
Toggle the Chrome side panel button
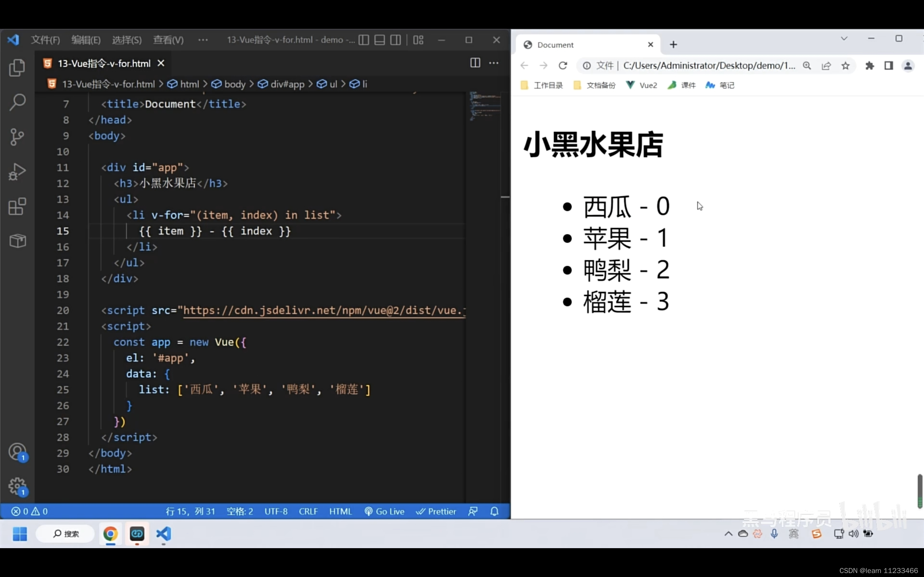pyautogui.click(x=889, y=66)
